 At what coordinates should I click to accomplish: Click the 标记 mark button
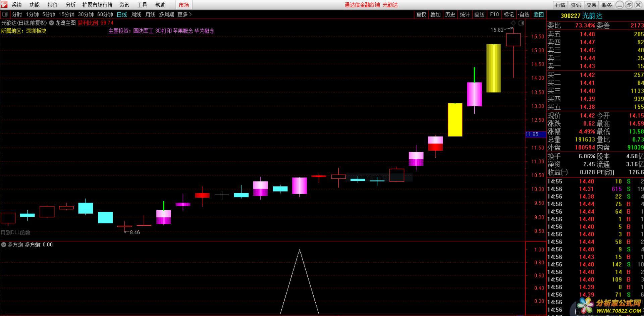click(508, 14)
